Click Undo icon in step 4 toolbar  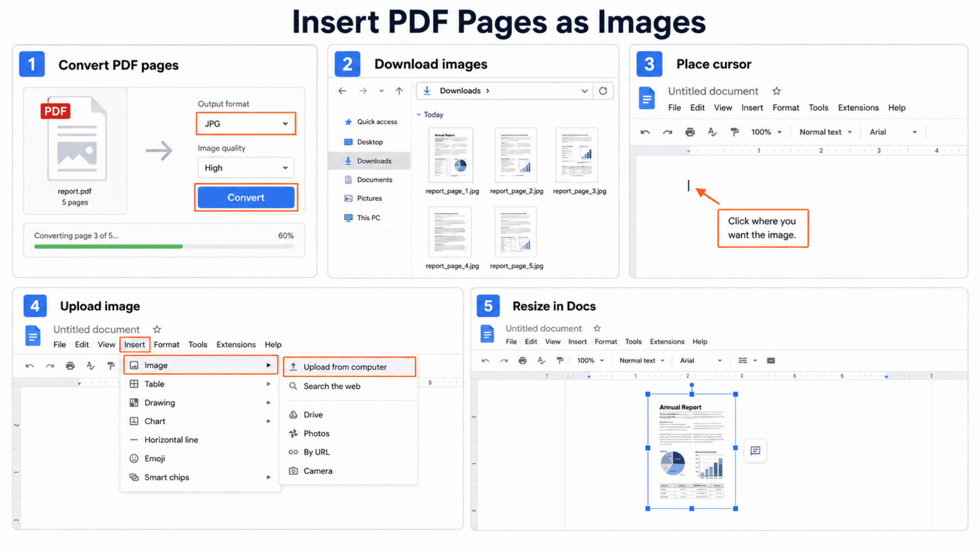[x=30, y=366]
